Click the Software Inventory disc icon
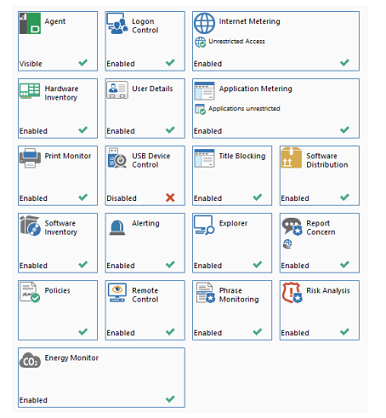 pyautogui.click(x=30, y=226)
